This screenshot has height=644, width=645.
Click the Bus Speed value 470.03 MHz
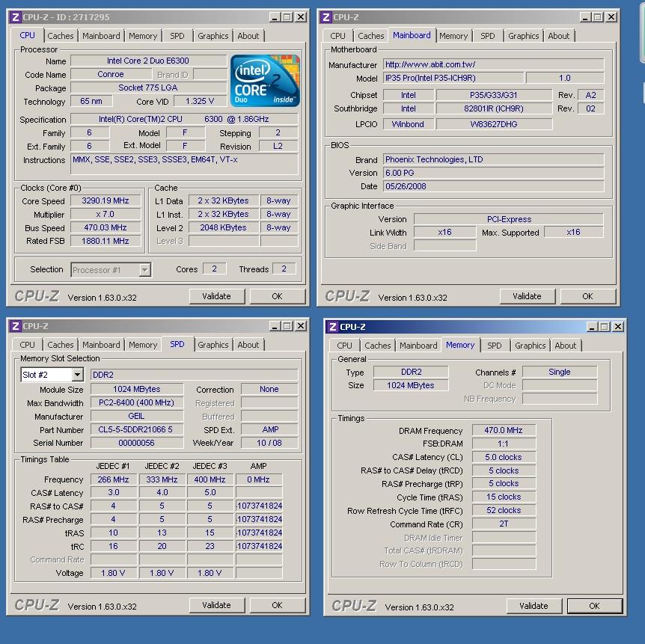[106, 227]
